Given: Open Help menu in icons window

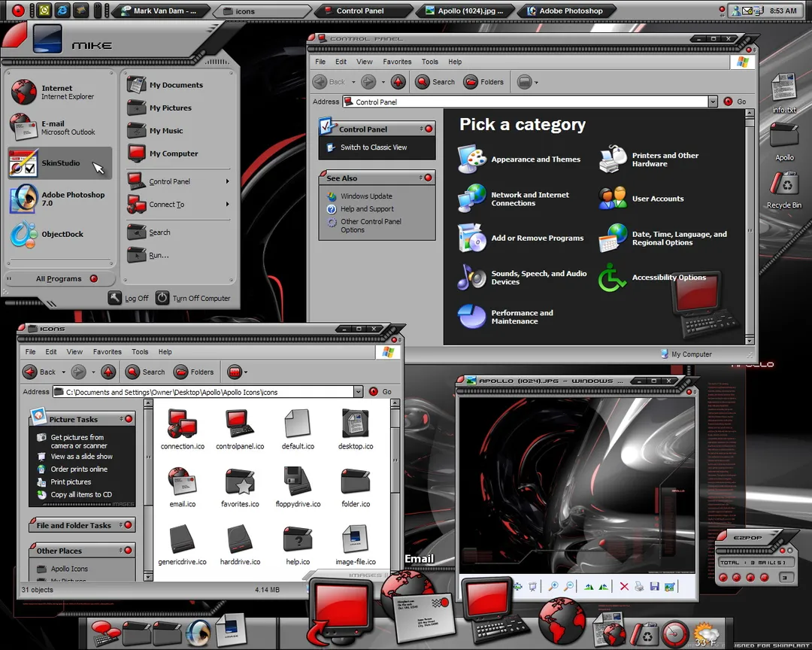Looking at the screenshot, I should 165,351.
